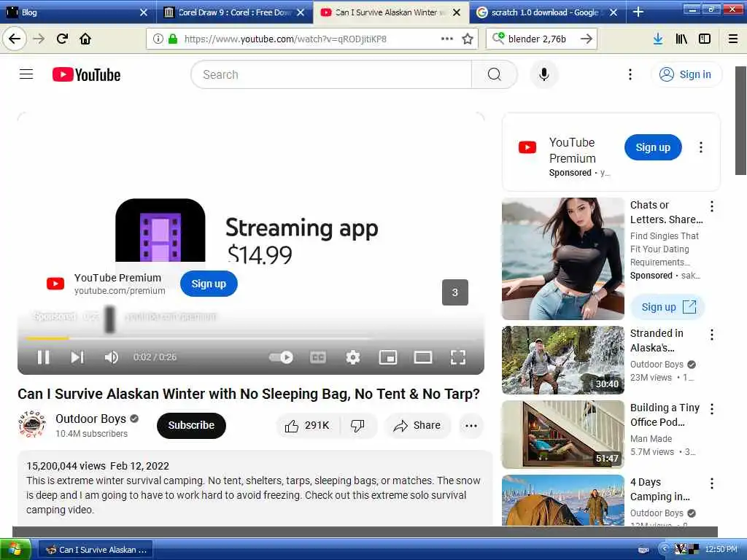
Task: Mute the video volume speaker icon
Action: point(111,357)
